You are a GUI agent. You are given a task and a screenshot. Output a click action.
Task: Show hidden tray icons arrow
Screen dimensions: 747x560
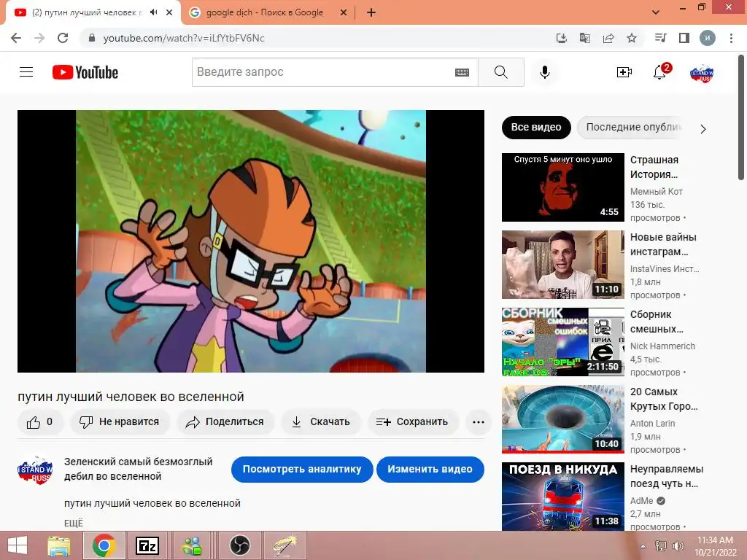click(643, 547)
